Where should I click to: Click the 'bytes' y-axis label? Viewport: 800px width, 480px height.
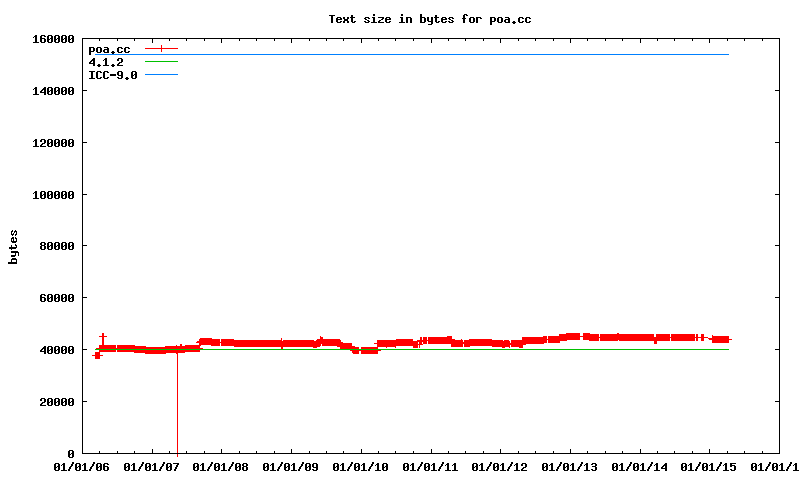click(13, 246)
